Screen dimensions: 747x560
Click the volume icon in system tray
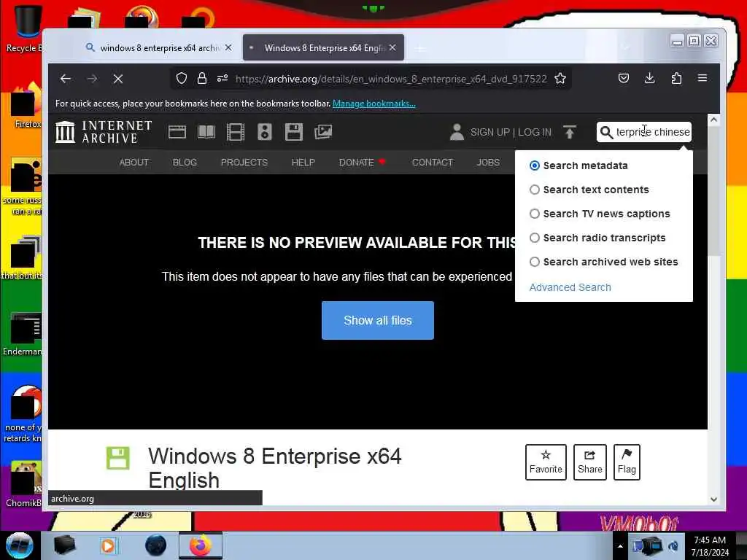tap(673, 546)
